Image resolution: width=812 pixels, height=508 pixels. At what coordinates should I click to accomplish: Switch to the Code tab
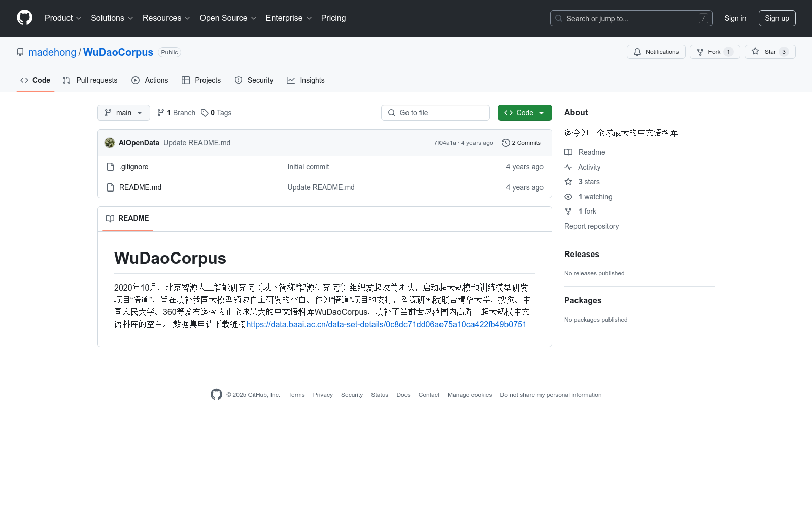pos(36,80)
